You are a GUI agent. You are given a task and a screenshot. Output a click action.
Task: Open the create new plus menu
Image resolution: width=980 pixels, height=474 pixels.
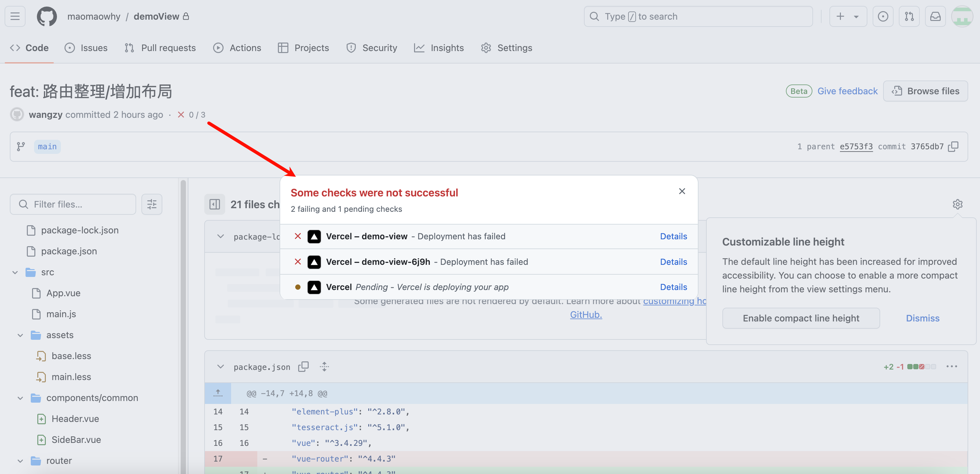[848, 16]
